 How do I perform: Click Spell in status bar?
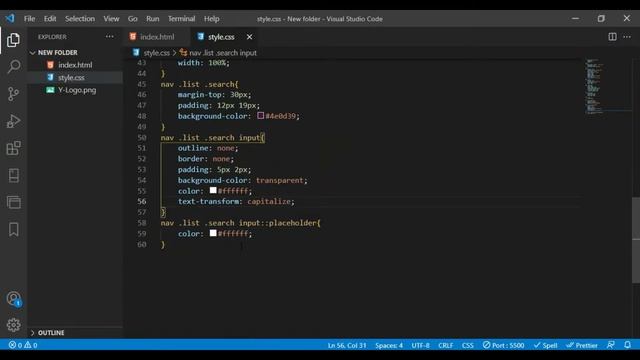[545, 345]
